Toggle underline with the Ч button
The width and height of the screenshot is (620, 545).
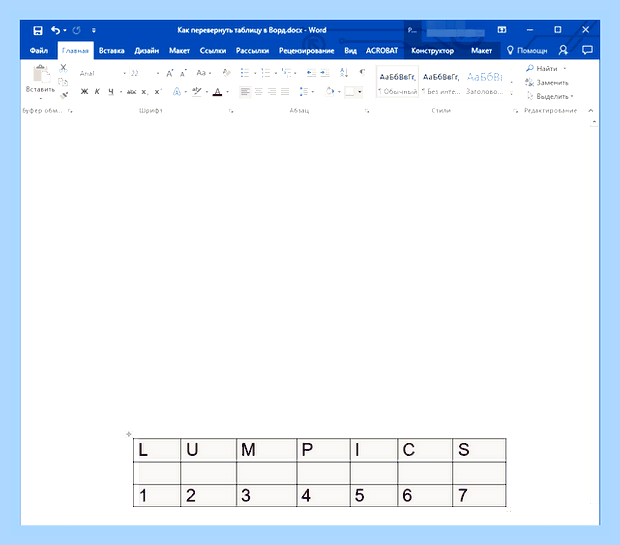pos(111,92)
